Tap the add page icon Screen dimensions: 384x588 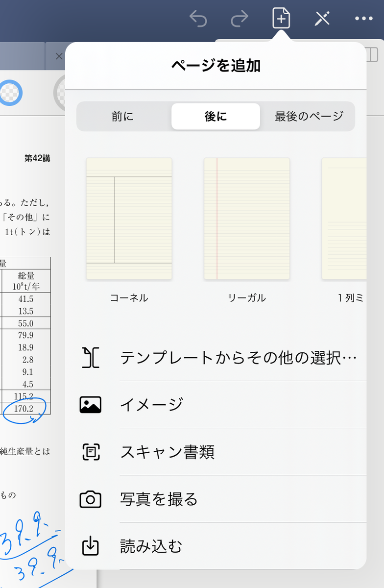coord(281,19)
